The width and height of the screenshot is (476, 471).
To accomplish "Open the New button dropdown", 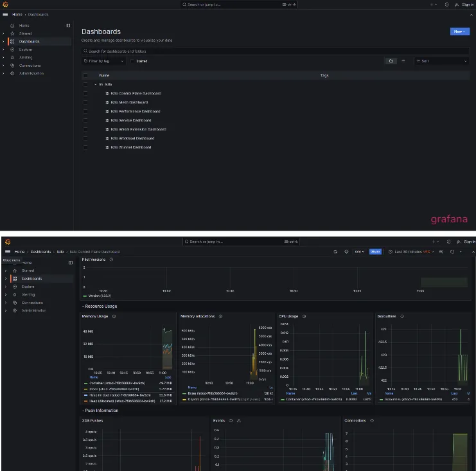I will [x=459, y=31].
